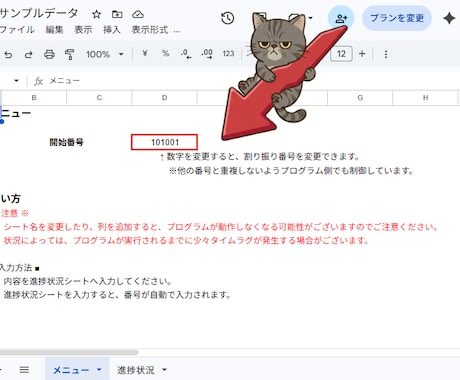Click the redo arrow icon
Viewport: 460px width, 380px height.
29,54
